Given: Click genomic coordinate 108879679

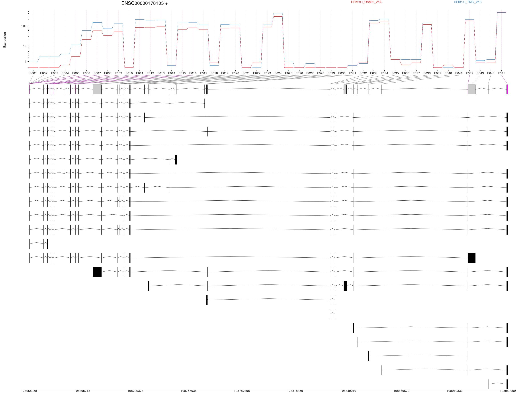Looking at the screenshot, I should 401,391.
